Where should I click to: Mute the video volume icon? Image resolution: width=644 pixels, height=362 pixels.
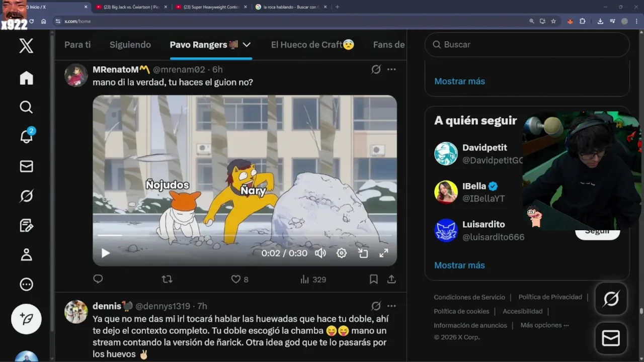(320, 253)
